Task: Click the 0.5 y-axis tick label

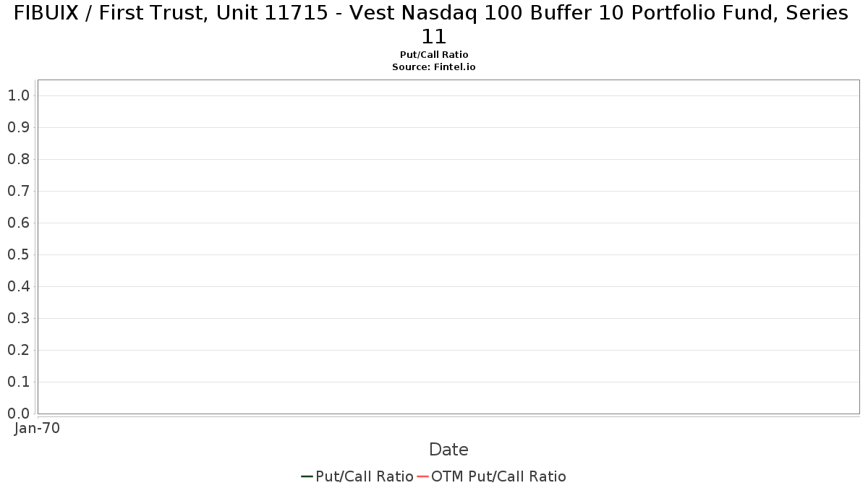Action: click(x=18, y=254)
